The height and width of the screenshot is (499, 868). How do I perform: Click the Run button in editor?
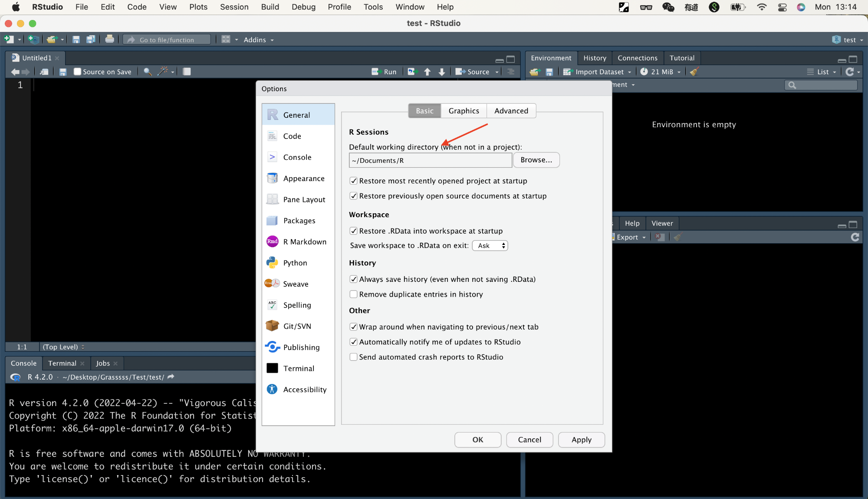(x=384, y=72)
